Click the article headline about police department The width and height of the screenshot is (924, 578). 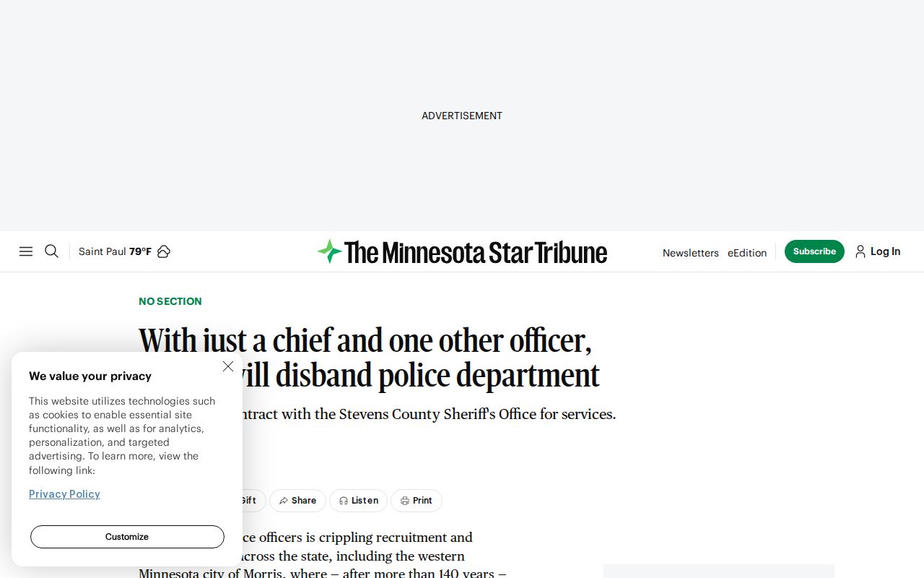point(369,358)
